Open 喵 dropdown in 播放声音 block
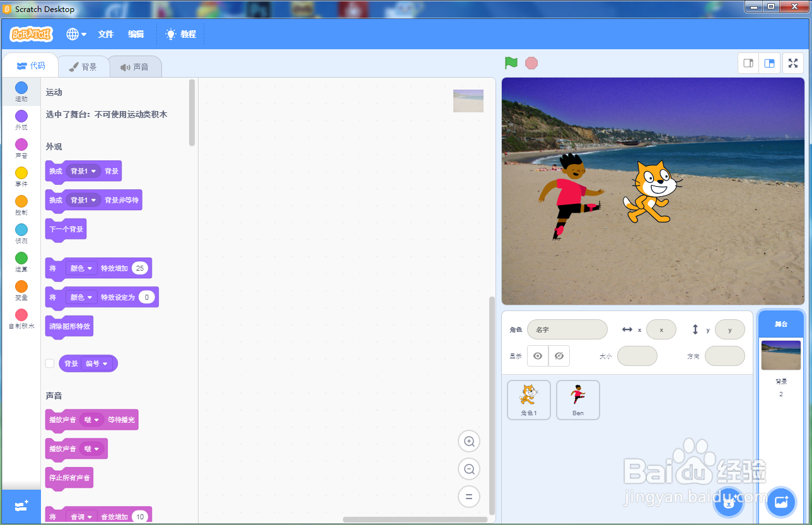Image resolution: width=812 pixels, height=525 pixels. (92, 449)
